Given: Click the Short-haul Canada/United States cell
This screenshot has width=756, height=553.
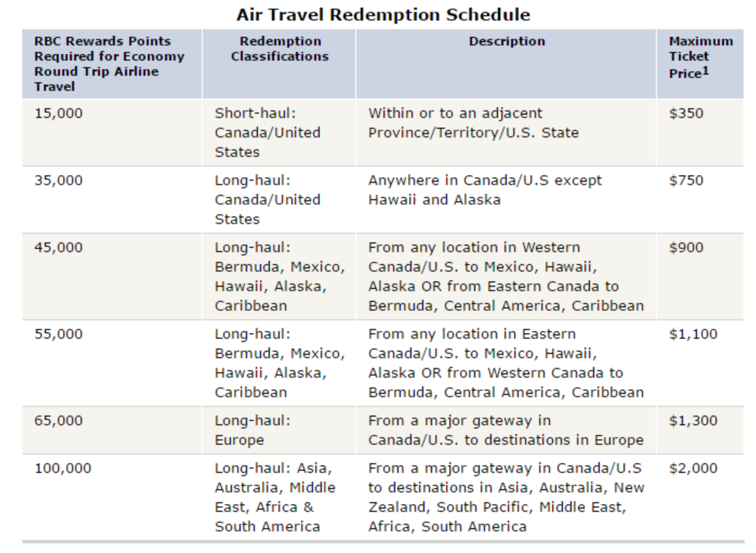Looking at the screenshot, I should pos(267,133).
